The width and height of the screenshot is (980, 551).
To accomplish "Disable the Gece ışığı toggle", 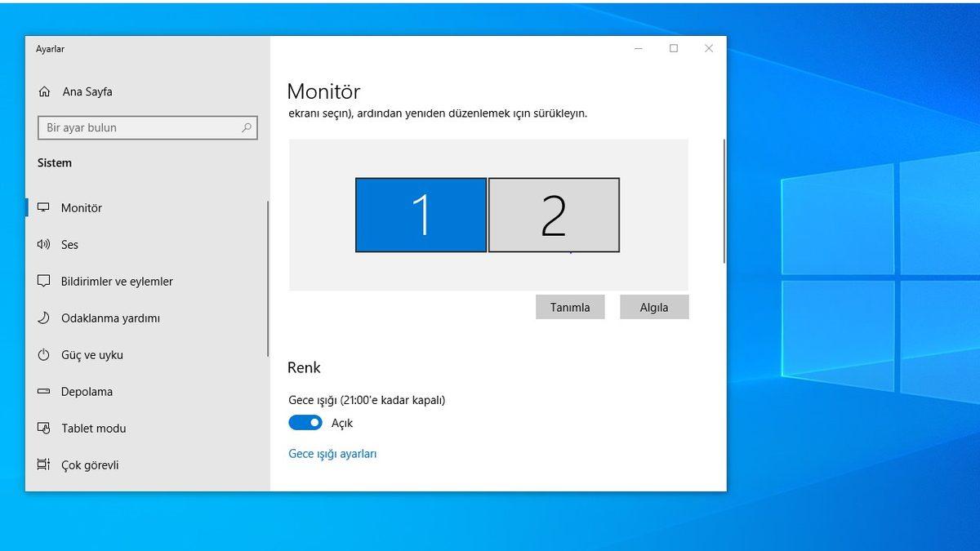I will point(305,422).
